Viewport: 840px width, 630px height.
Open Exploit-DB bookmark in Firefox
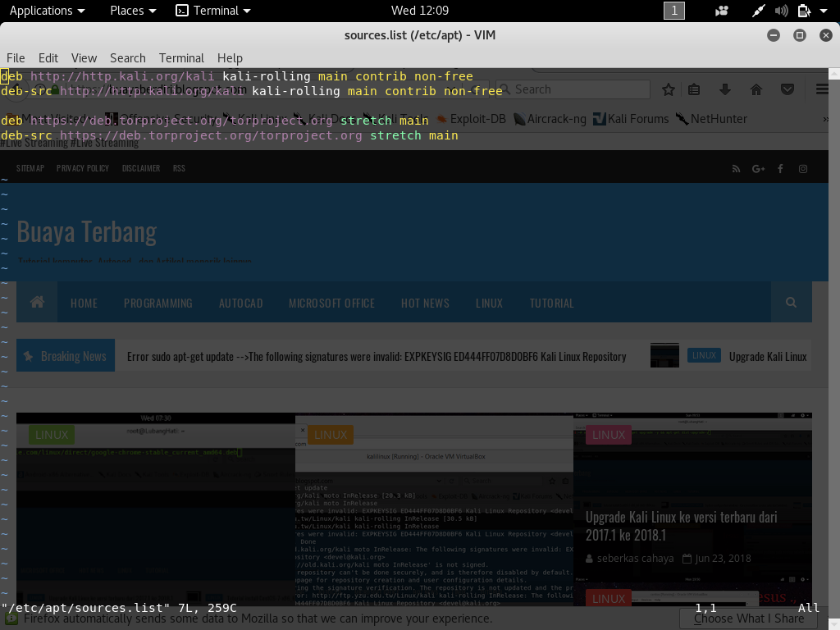tap(472, 119)
